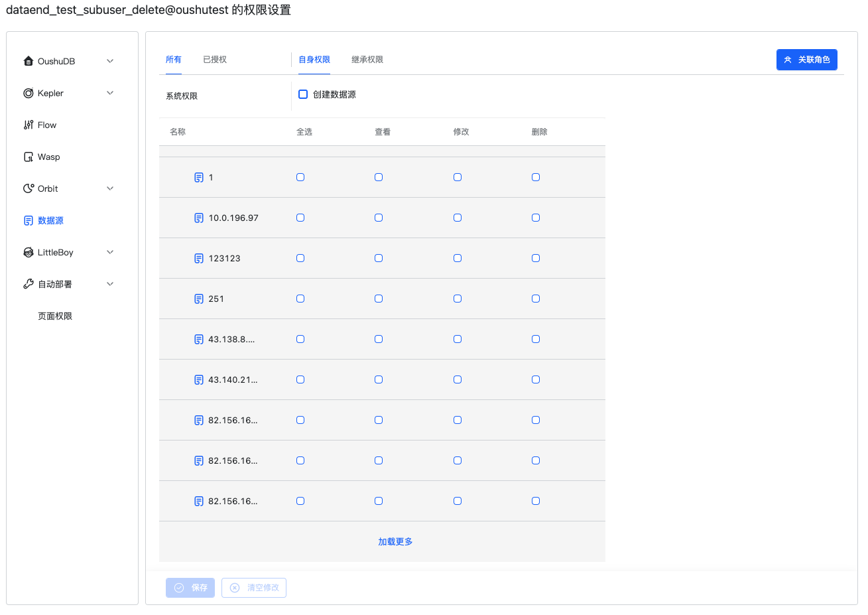
Task: Expand the Orbit menu chevron
Action: coord(110,188)
